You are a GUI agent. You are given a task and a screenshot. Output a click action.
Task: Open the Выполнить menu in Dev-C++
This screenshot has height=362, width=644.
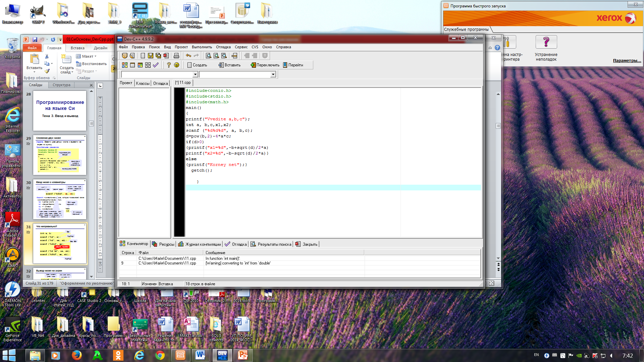click(202, 47)
